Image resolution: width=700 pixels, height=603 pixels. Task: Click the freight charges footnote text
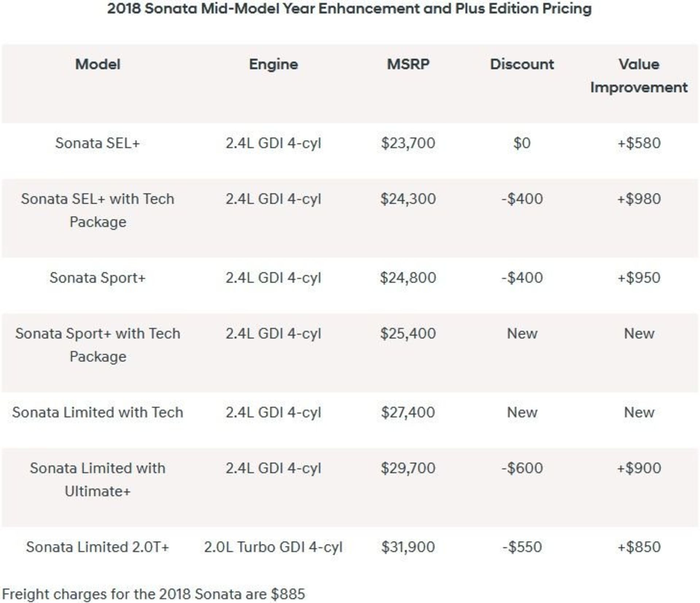click(153, 594)
